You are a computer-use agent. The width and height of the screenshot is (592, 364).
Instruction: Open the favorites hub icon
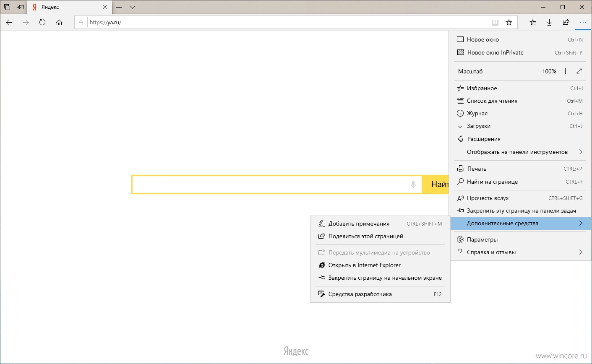[x=533, y=23]
